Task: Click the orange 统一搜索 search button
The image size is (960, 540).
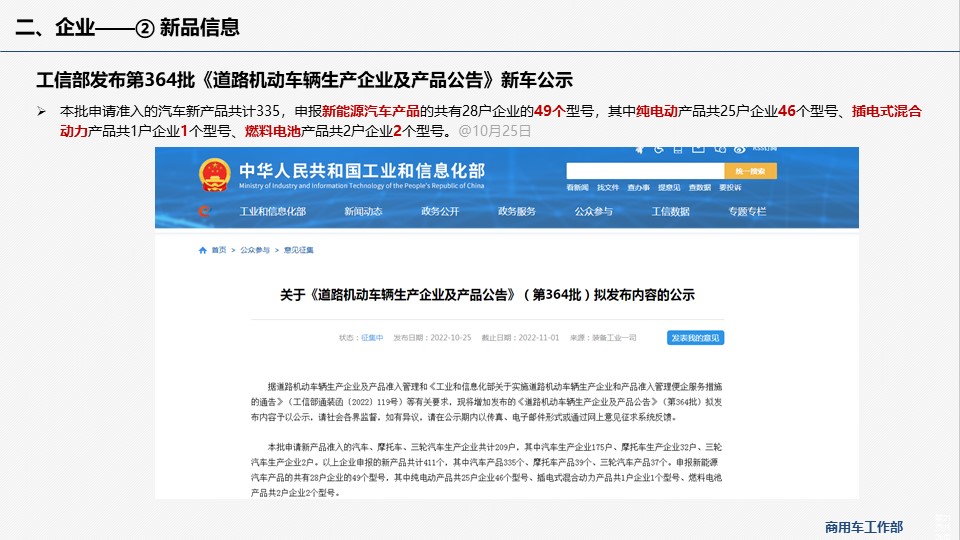Action: pyautogui.click(x=751, y=171)
